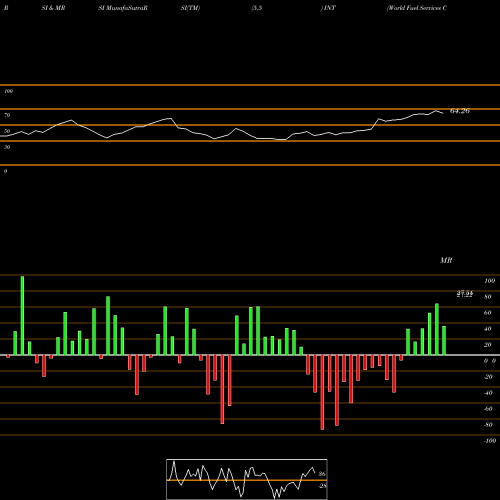Click the '-28' label beside mini chart
Screen dimensions: 500x500
[322, 486]
